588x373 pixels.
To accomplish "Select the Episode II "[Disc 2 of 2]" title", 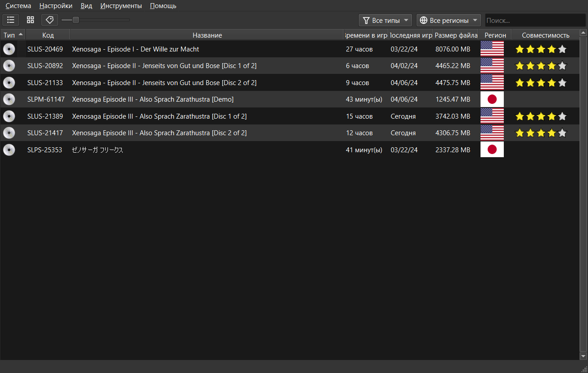I will pyautogui.click(x=164, y=83).
